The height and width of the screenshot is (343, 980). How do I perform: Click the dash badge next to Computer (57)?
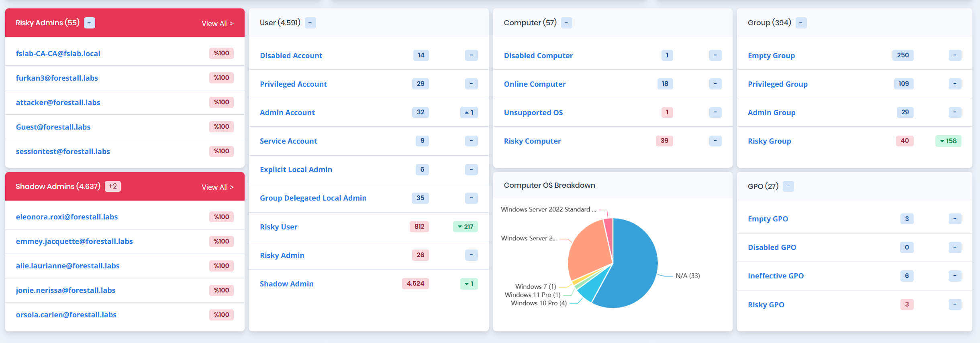click(x=566, y=23)
